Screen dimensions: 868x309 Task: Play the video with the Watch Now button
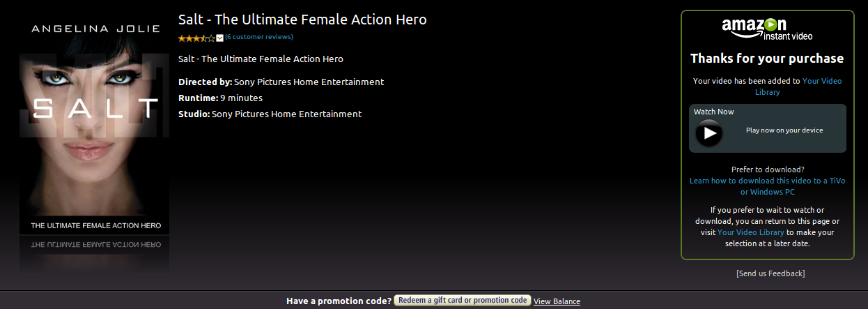click(x=710, y=133)
